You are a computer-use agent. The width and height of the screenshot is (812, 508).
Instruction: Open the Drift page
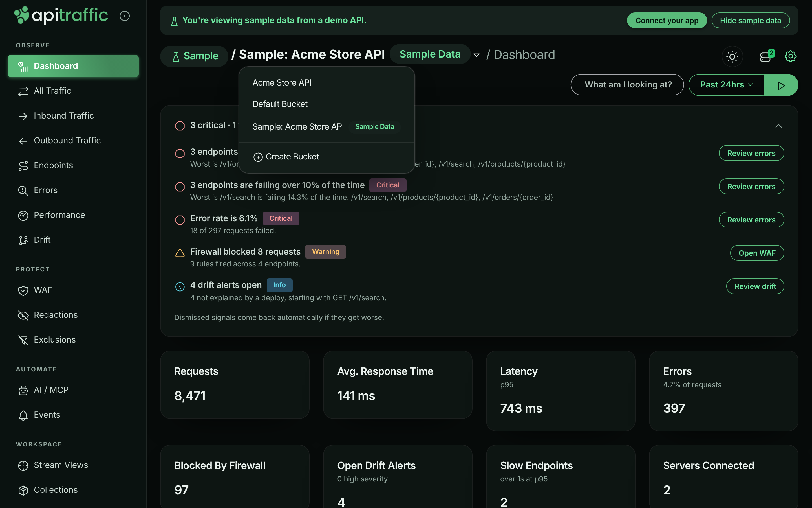coord(73,240)
